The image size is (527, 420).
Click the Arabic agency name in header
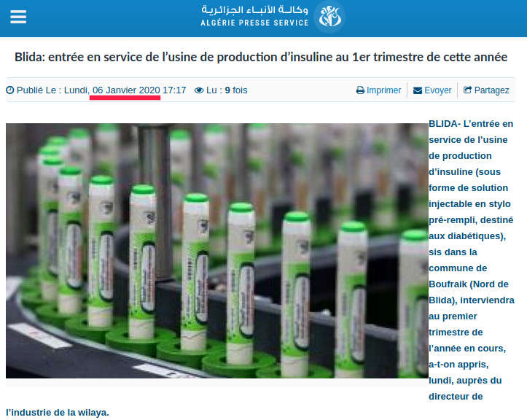[x=254, y=9]
